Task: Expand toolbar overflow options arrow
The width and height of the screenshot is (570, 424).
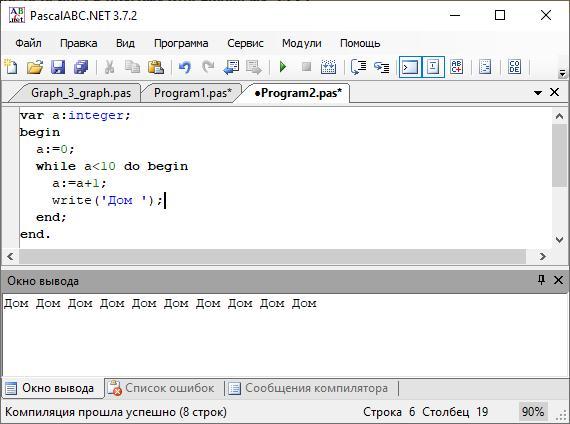Action: click(x=562, y=73)
